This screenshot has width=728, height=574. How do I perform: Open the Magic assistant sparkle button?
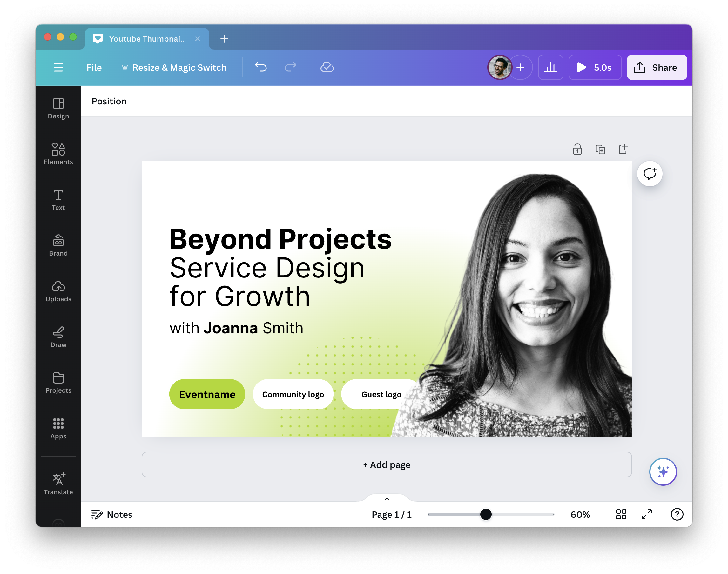[x=663, y=471]
